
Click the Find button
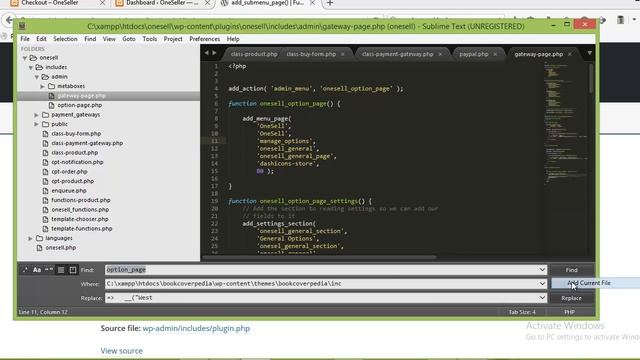(x=571, y=270)
